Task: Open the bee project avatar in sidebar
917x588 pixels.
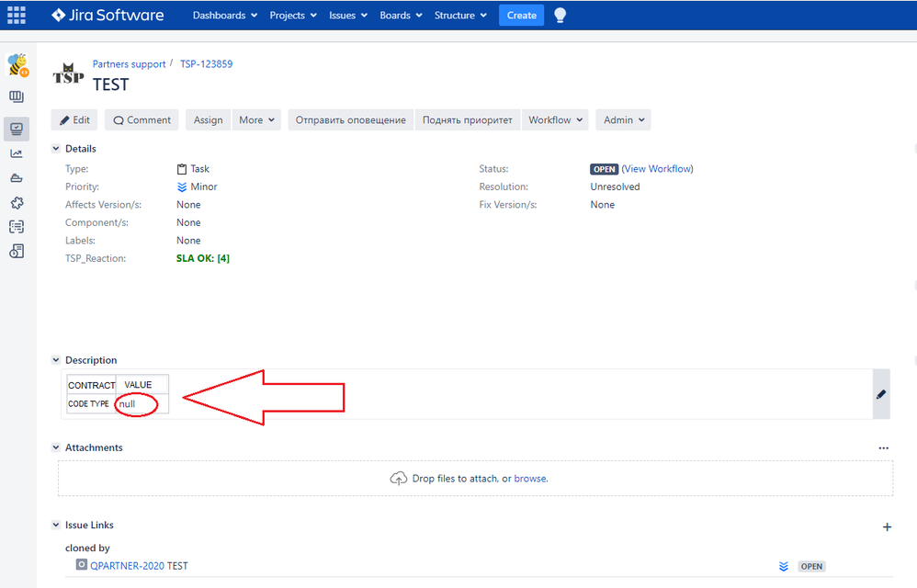Action: click(17, 65)
